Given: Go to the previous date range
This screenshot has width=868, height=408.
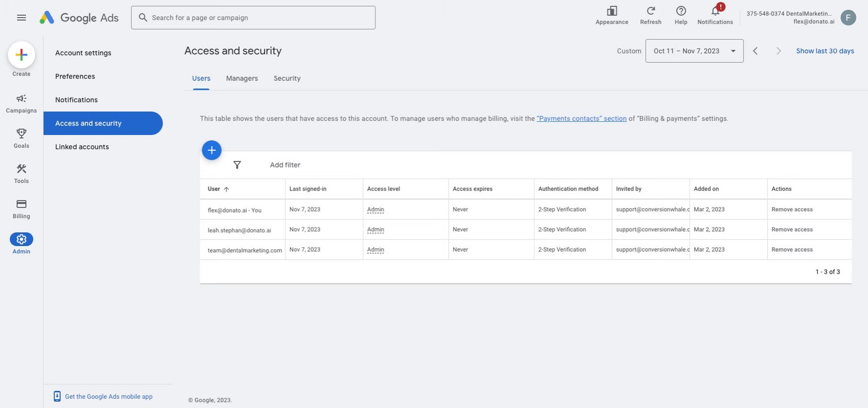Looking at the screenshot, I should click(x=755, y=51).
